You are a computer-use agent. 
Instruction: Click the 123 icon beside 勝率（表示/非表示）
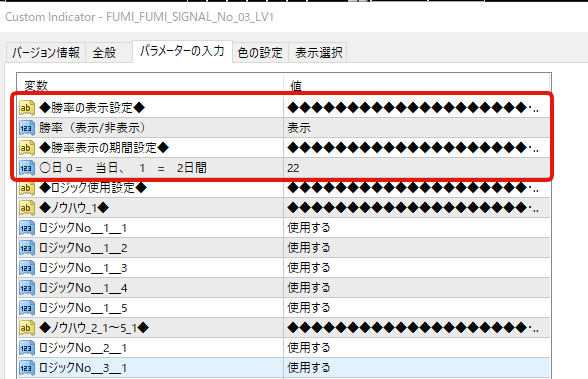[27, 128]
